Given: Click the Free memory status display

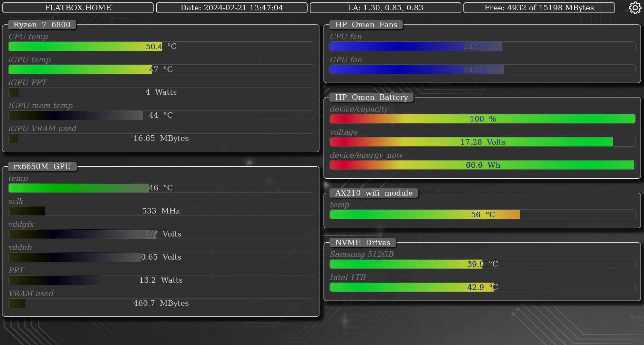Looking at the screenshot, I should (x=539, y=8).
